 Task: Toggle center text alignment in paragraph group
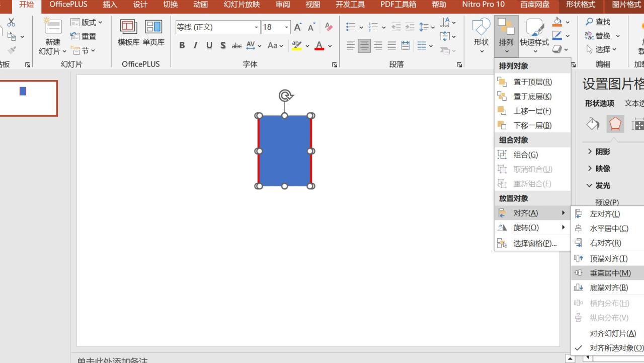[x=364, y=46]
